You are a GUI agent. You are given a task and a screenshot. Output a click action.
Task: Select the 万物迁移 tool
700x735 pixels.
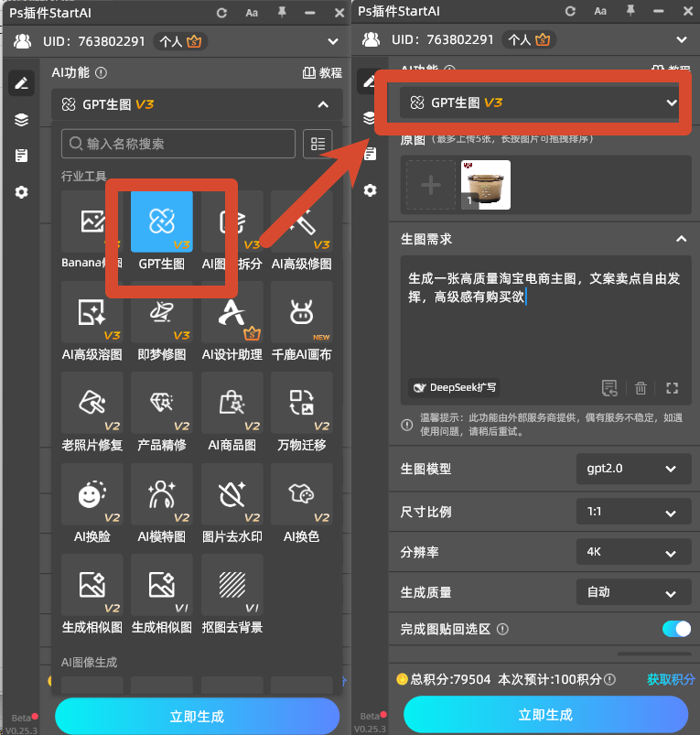coord(302,403)
